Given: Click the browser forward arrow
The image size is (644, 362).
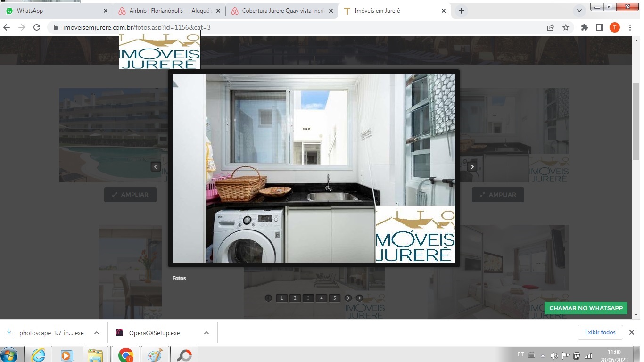Looking at the screenshot, I should coord(22,27).
